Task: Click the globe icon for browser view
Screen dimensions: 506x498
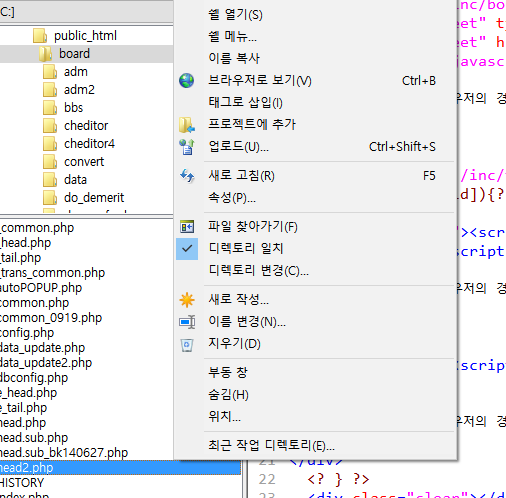Action: pos(187,81)
